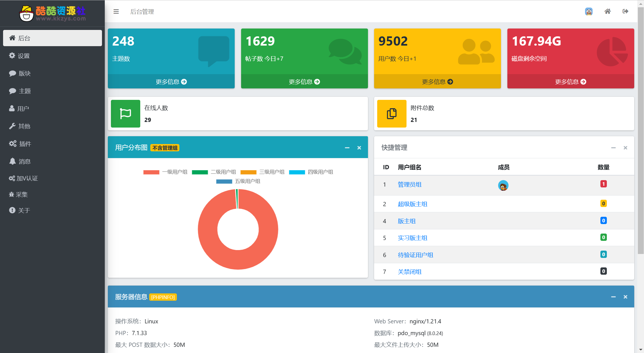Click the 消息 bell icon

pyautogui.click(x=12, y=161)
